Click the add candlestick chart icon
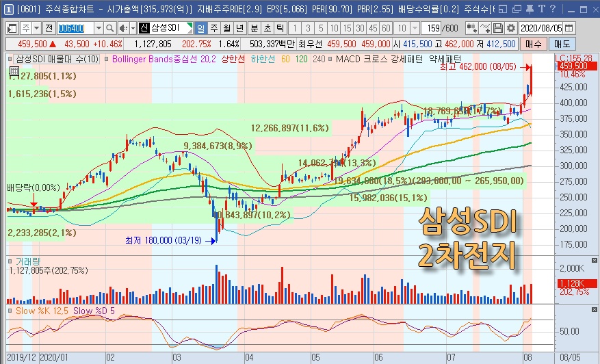 click(x=472, y=28)
